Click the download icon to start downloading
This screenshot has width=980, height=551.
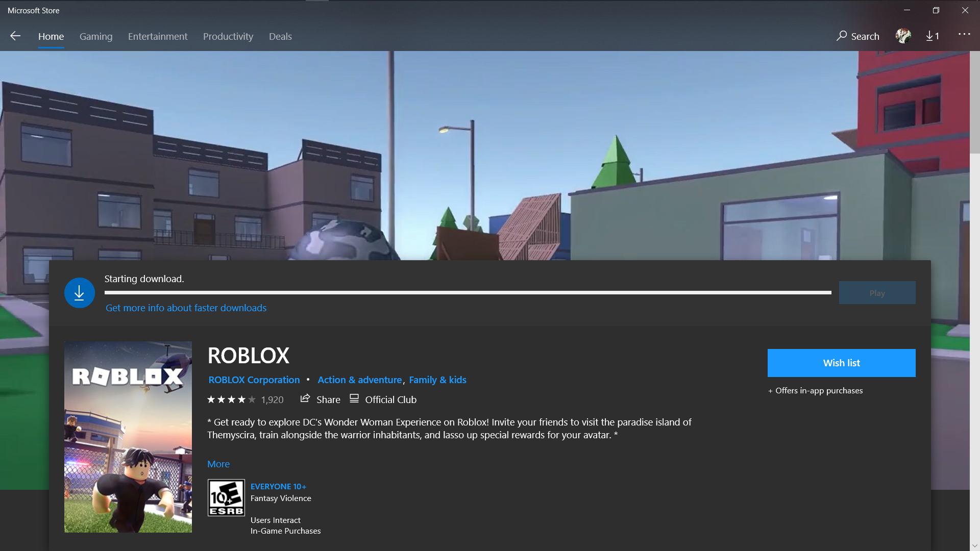(x=79, y=292)
